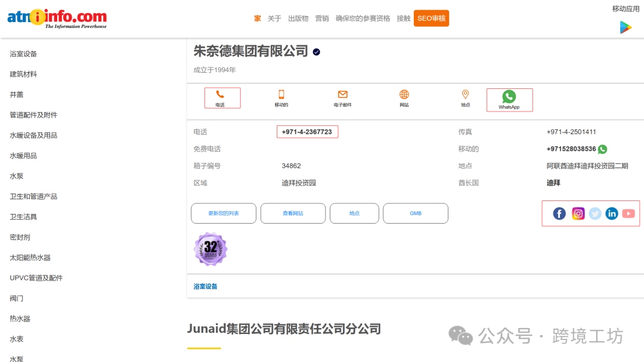This screenshot has width=644, height=362.
Task: Open the 家 home menu item
Action: 256,18
